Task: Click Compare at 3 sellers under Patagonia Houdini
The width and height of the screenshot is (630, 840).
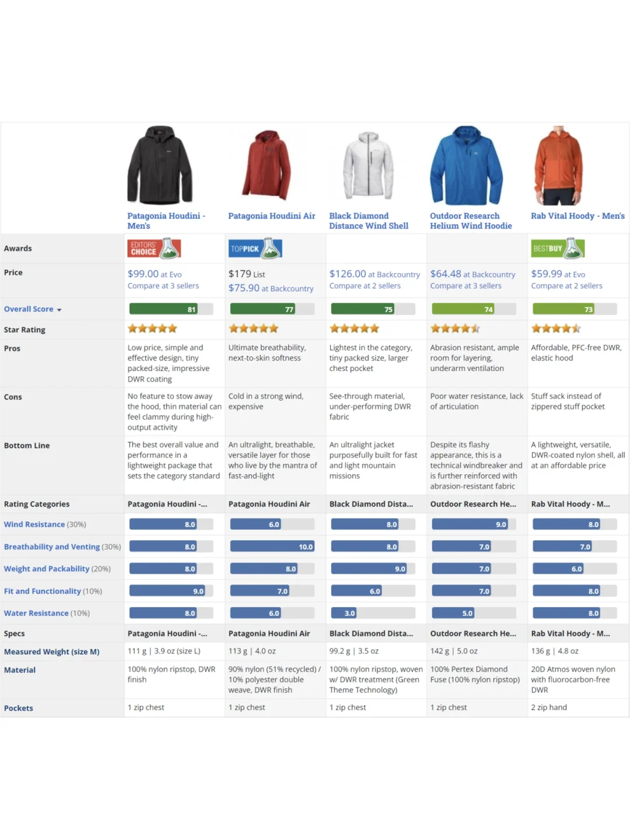Action: point(163,286)
